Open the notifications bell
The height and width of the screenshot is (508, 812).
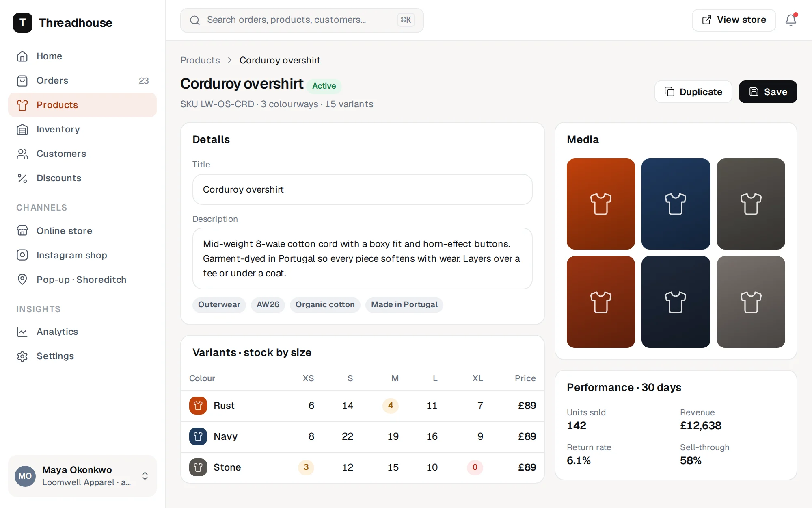(x=790, y=20)
